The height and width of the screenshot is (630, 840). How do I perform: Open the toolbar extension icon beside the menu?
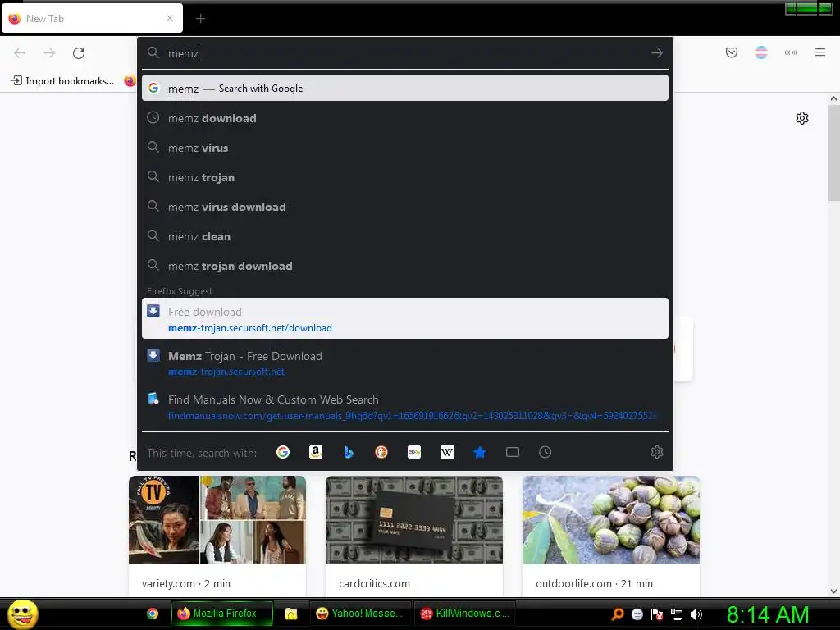(791, 52)
